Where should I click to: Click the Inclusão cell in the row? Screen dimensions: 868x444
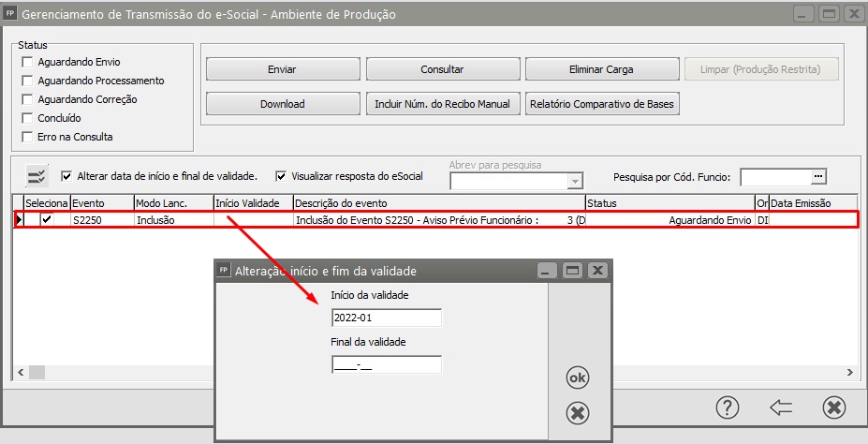174,220
